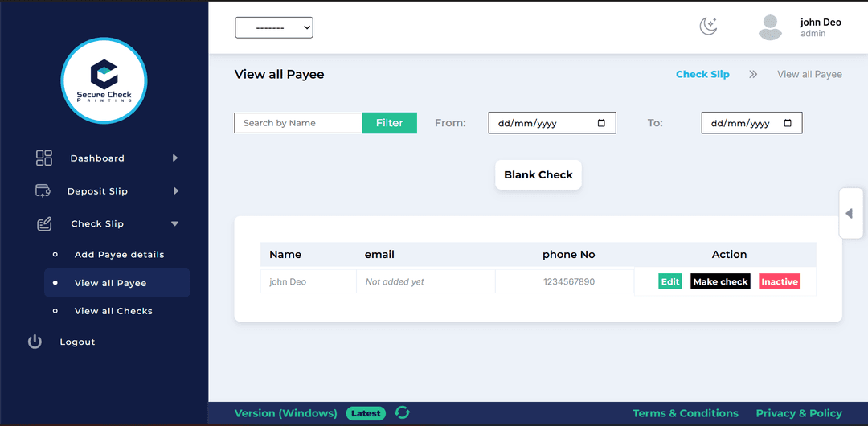Click the green Filter button
The image size is (868, 426).
click(390, 123)
